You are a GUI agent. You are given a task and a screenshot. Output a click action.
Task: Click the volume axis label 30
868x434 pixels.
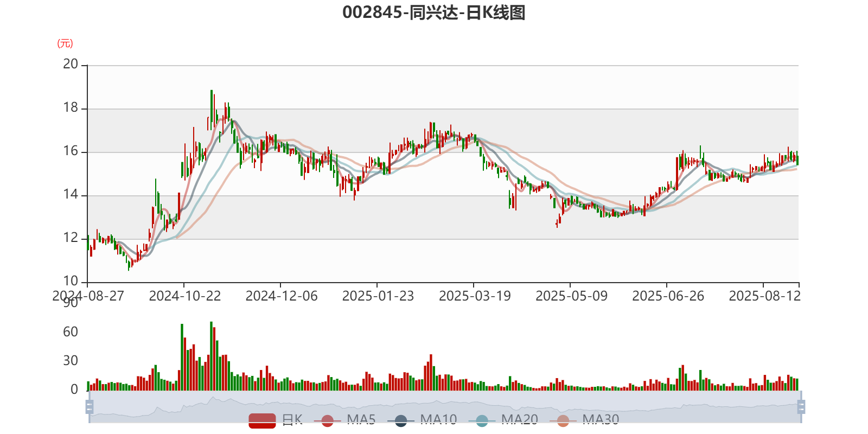click(x=71, y=361)
